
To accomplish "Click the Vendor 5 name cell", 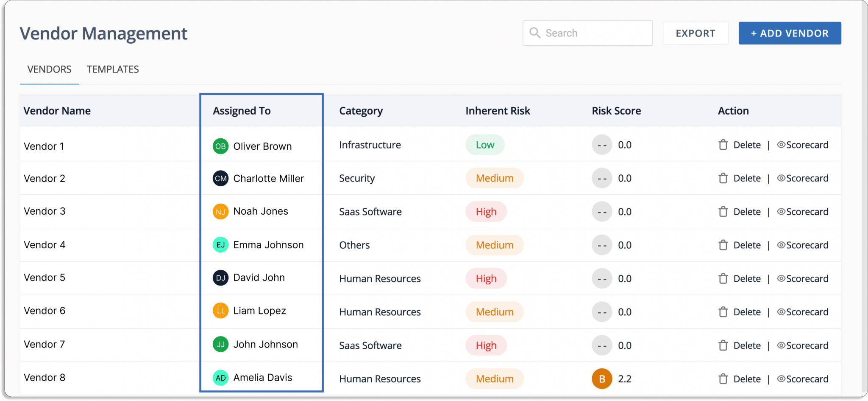I will coord(45,278).
